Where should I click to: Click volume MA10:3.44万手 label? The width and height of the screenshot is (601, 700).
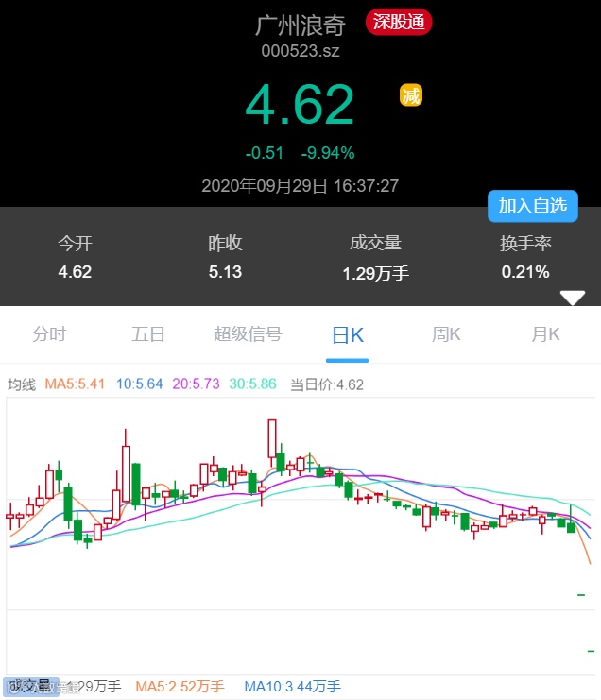point(292,686)
